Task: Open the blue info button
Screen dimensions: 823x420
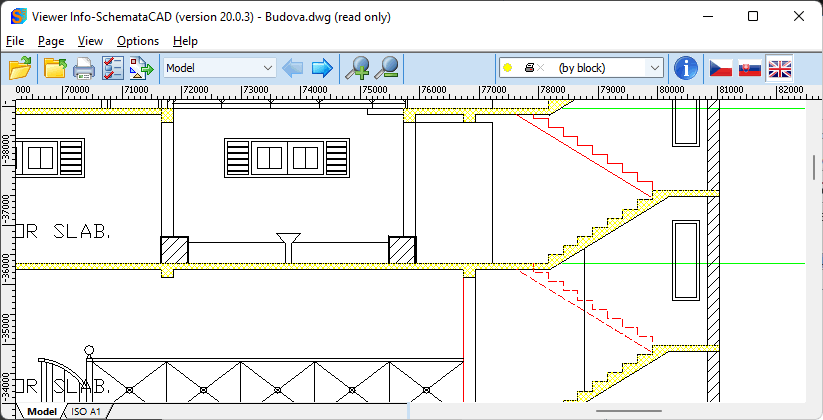Action: click(x=685, y=68)
